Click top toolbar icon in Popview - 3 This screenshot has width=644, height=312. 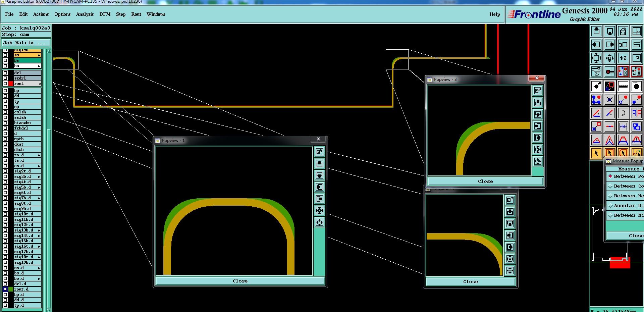(x=538, y=91)
